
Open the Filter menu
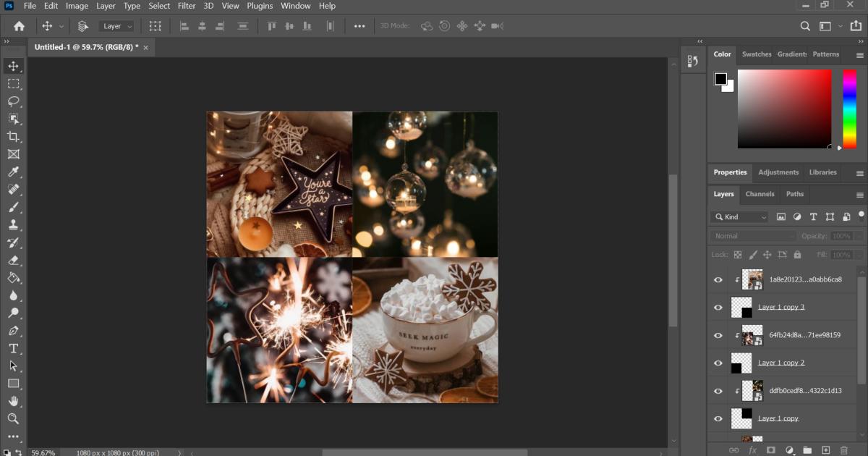coord(187,6)
